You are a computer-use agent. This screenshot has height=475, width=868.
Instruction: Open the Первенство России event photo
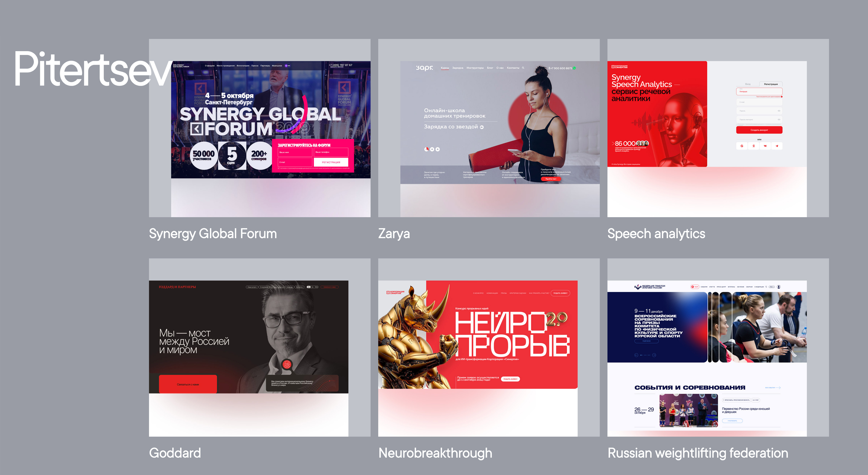tap(689, 410)
